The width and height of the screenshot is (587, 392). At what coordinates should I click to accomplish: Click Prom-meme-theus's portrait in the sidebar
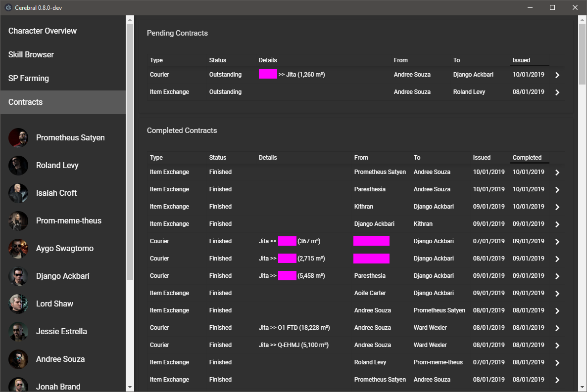pos(18,220)
